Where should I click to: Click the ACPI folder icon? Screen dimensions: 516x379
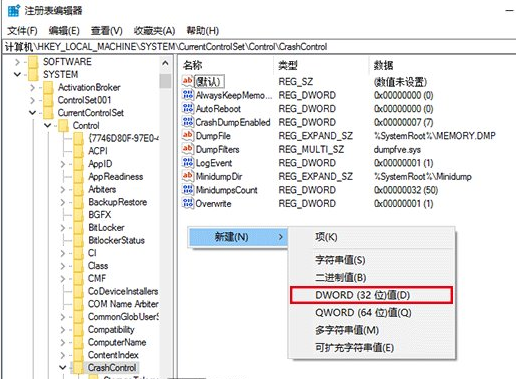[x=79, y=151]
